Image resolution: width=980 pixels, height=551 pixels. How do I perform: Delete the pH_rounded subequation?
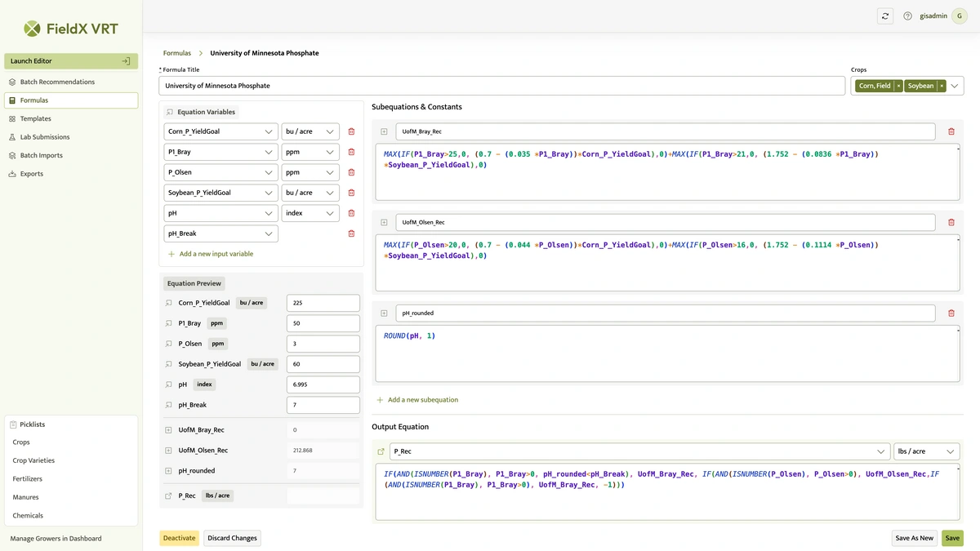(x=951, y=313)
